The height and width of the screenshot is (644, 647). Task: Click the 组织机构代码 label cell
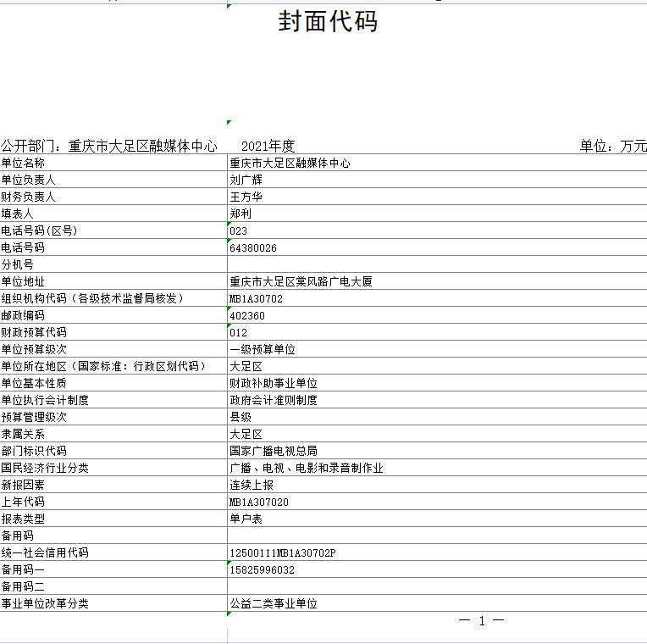(x=113, y=298)
